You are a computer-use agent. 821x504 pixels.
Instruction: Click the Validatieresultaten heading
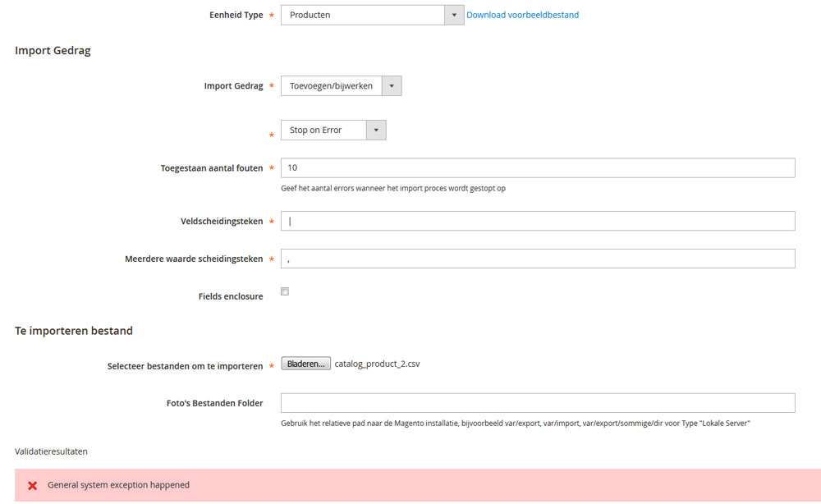[x=51, y=451]
